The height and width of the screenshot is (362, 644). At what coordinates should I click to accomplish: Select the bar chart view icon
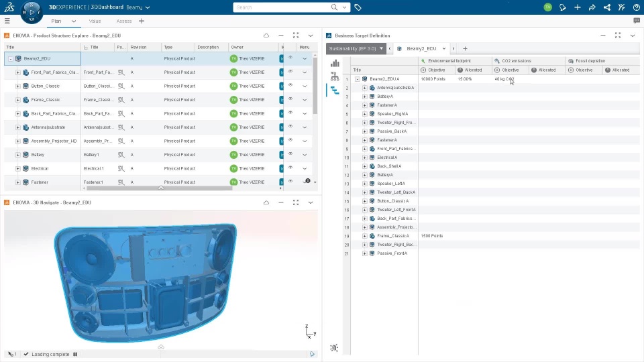[335, 63]
